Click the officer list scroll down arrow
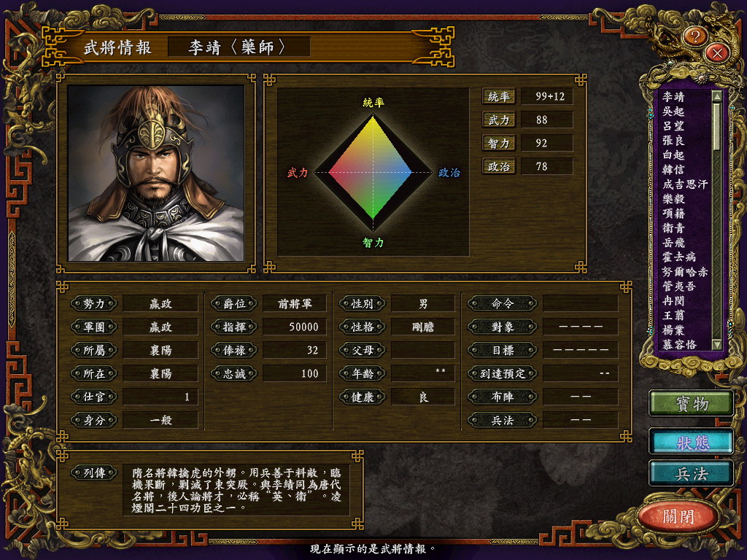This screenshot has width=747, height=560. pos(716,344)
